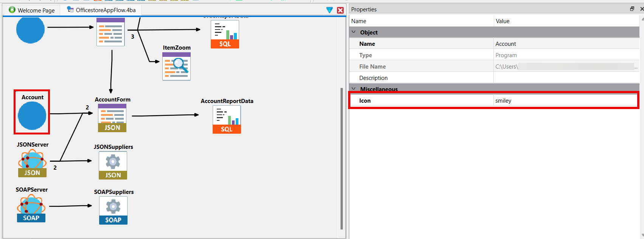Screen dimensions: 644x239
Task: Click the 'AccountForm' label text
Action: (113, 100)
